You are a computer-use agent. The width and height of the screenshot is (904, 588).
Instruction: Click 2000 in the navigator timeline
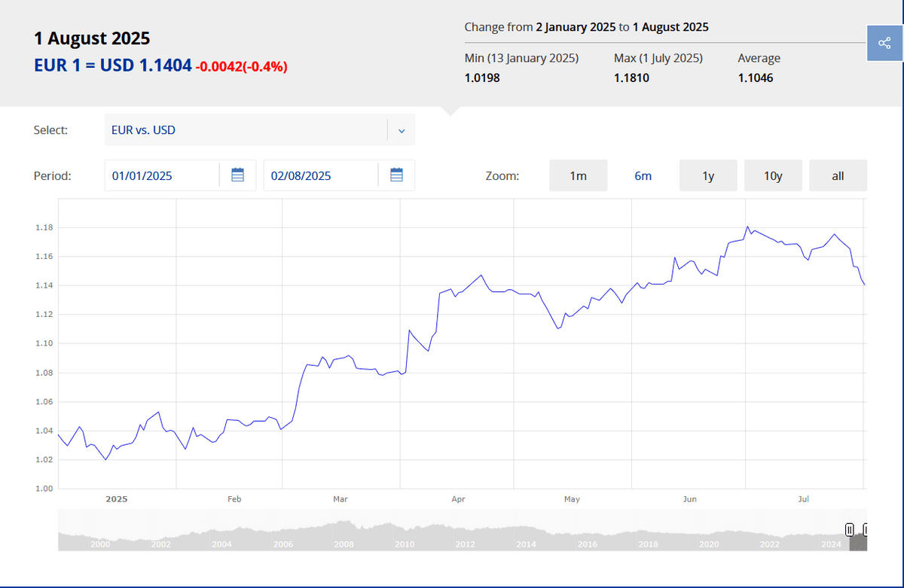pos(100,544)
